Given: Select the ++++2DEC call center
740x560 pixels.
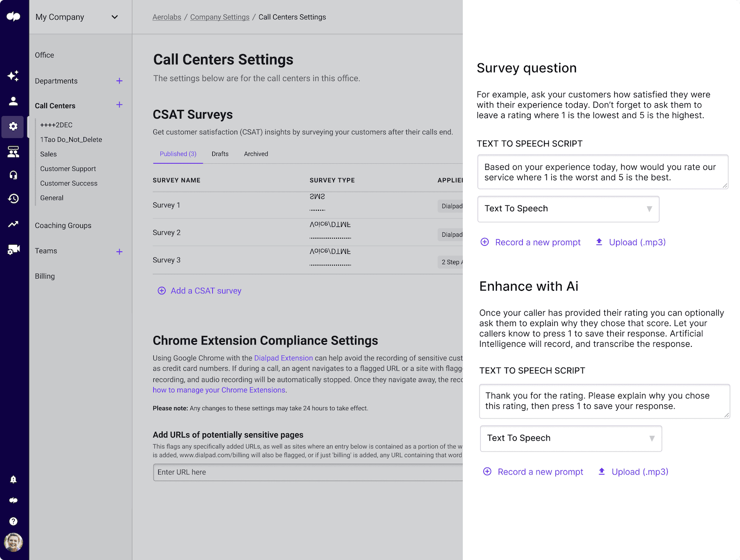Looking at the screenshot, I should (x=56, y=125).
